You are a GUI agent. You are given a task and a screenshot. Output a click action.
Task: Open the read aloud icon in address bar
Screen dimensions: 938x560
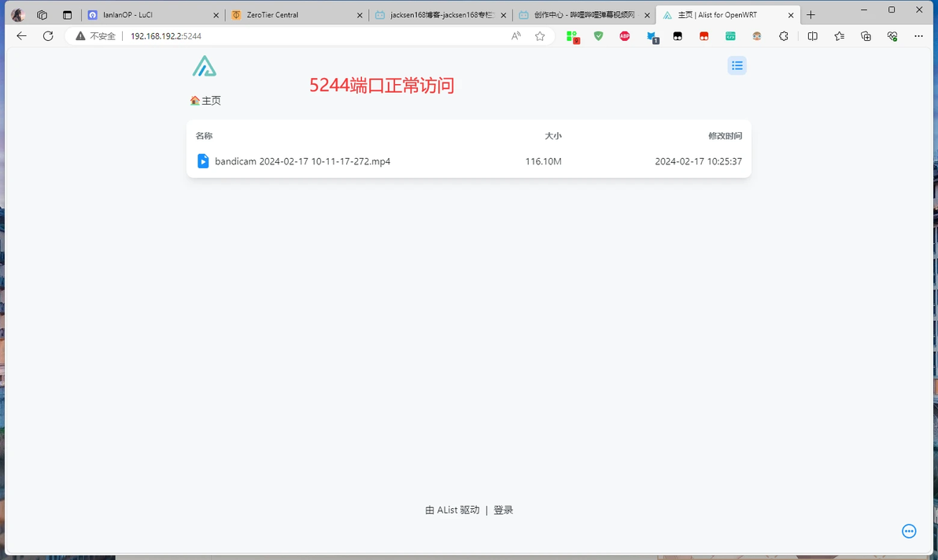pyautogui.click(x=515, y=36)
